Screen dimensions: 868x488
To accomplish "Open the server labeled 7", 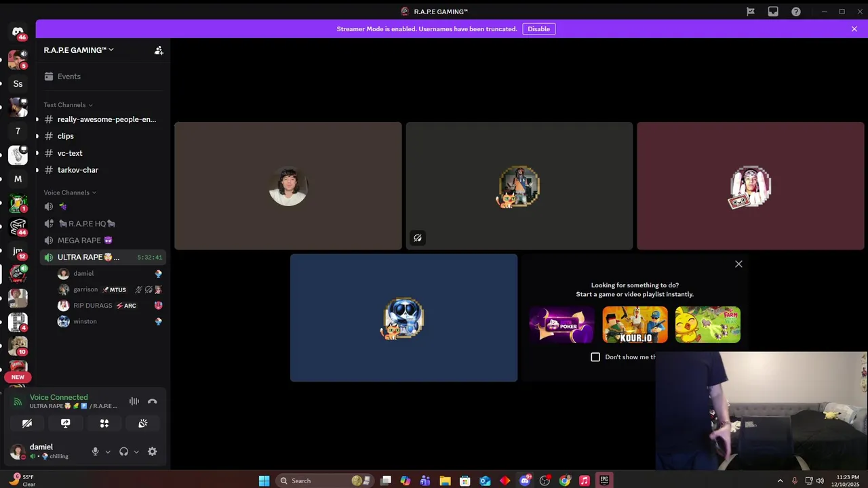I will pyautogui.click(x=18, y=131).
